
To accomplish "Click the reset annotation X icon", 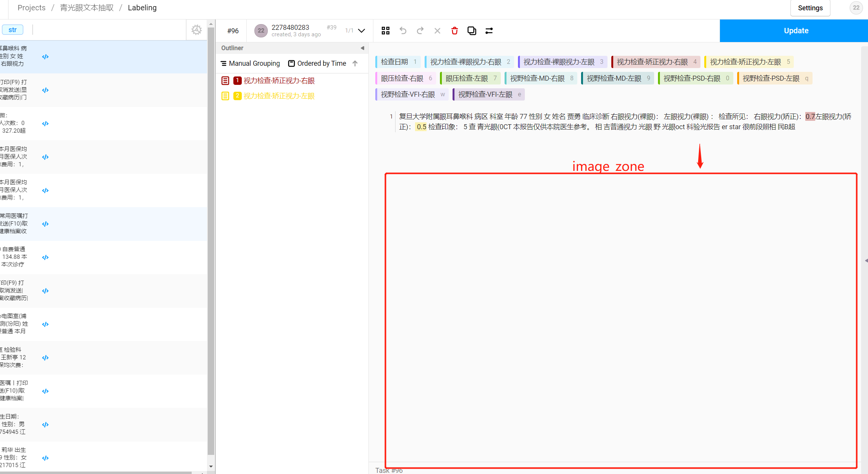I will coord(437,31).
